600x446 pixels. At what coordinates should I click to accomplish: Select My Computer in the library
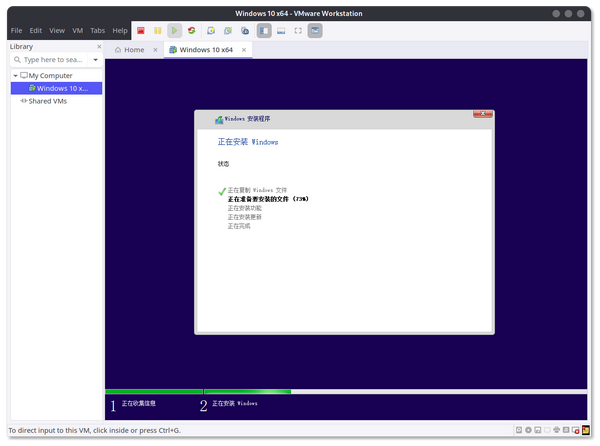pyautogui.click(x=50, y=76)
